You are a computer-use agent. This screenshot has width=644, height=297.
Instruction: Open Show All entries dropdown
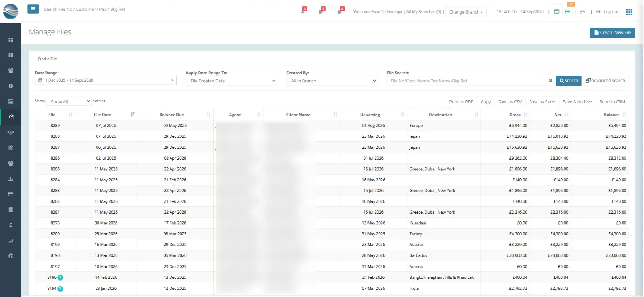point(69,102)
